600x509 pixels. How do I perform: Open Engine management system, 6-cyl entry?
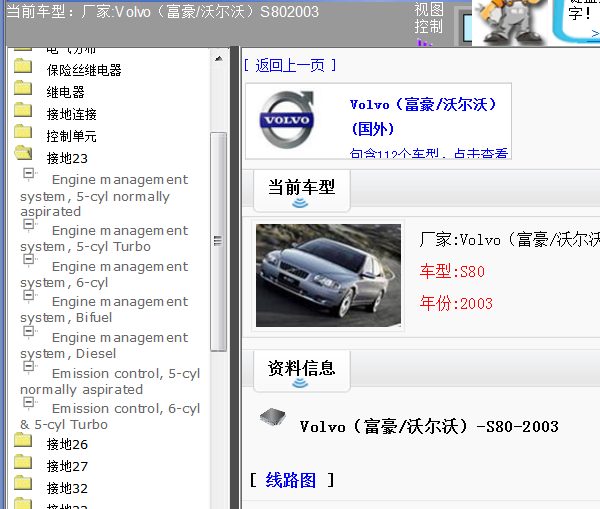pos(104,274)
